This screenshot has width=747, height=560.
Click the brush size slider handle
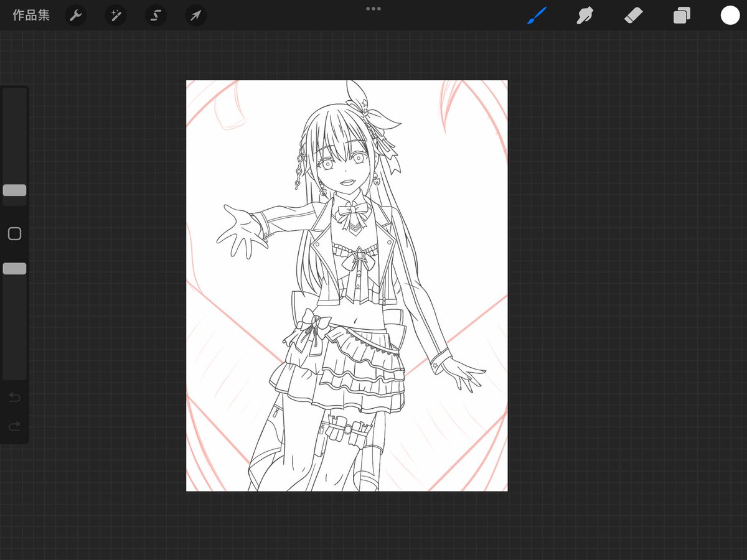[14, 190]
